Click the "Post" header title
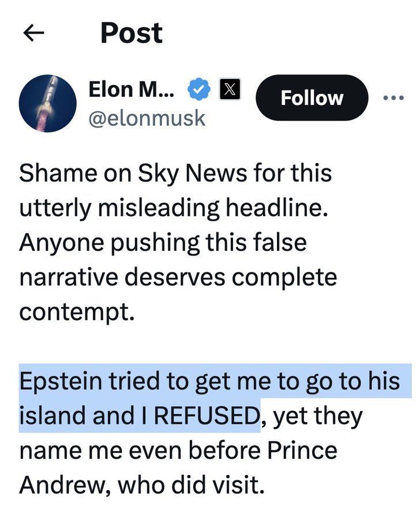Screen dimensions: 420x519 [x=132, y=33]
